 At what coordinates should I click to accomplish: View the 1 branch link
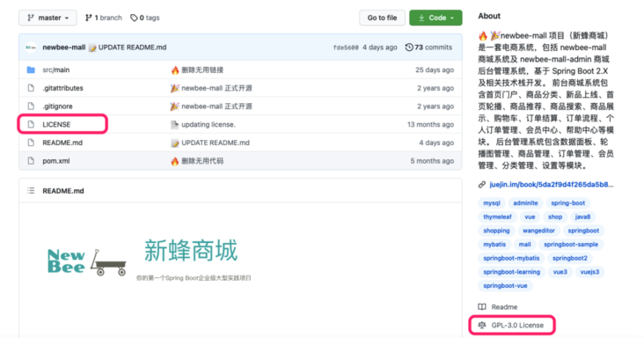(x=104, y=18)
